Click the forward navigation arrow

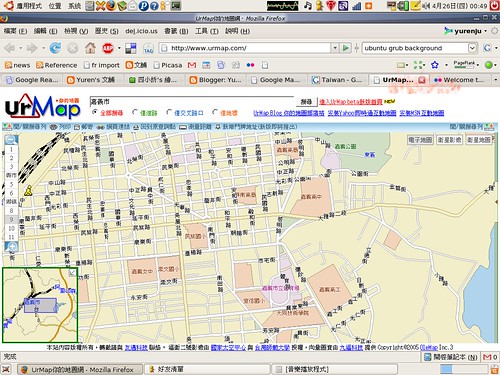click(x=32, y=48)
